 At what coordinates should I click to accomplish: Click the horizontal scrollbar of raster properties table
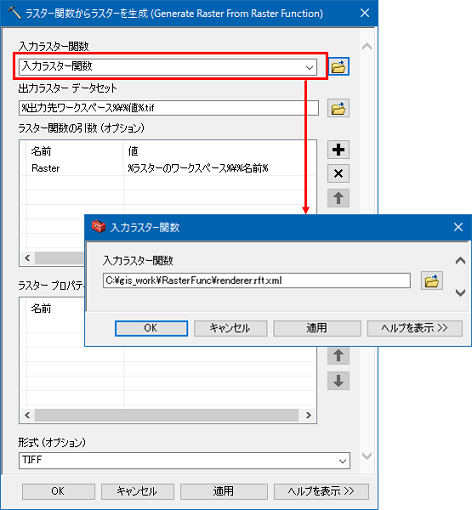click(168, 415)
